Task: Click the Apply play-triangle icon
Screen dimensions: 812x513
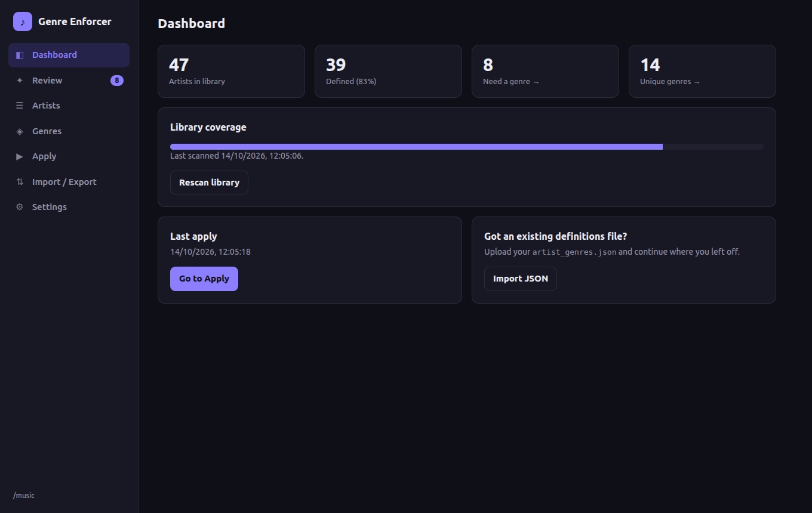Action: click(20, 156)
